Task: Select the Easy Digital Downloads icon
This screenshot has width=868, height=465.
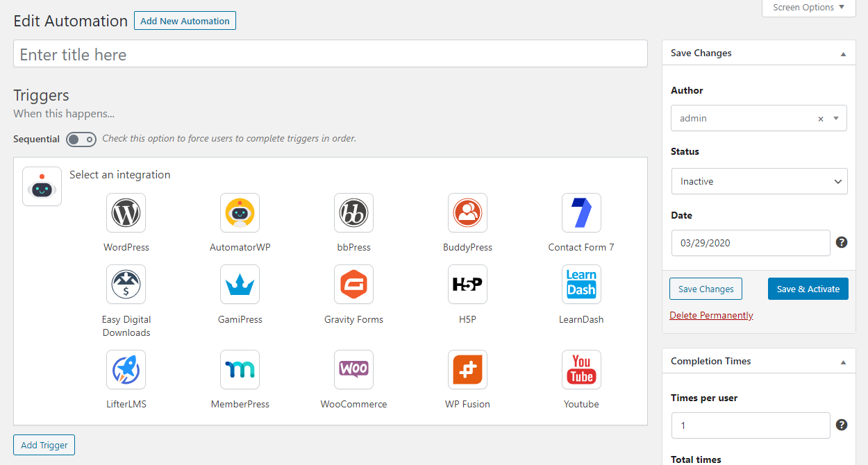Action: click(x=126, y=285)
